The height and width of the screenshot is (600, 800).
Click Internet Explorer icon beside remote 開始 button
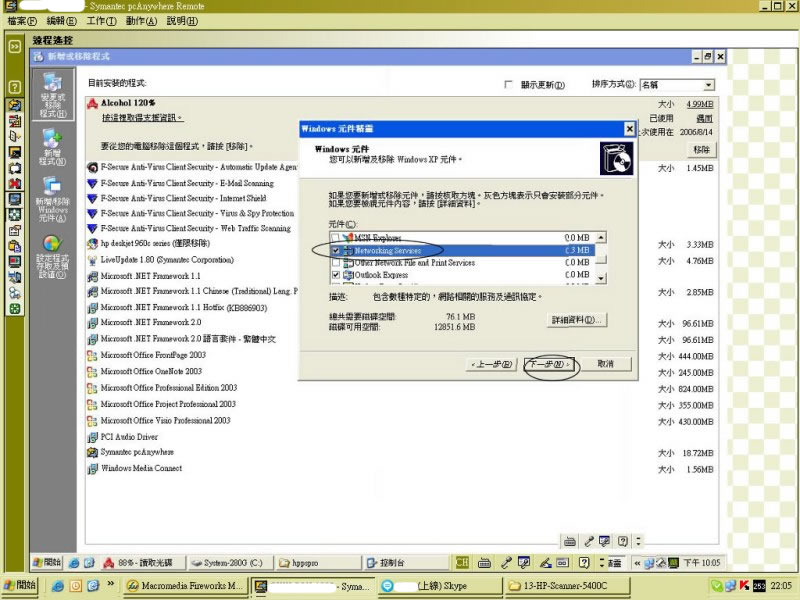coord(74,563)
